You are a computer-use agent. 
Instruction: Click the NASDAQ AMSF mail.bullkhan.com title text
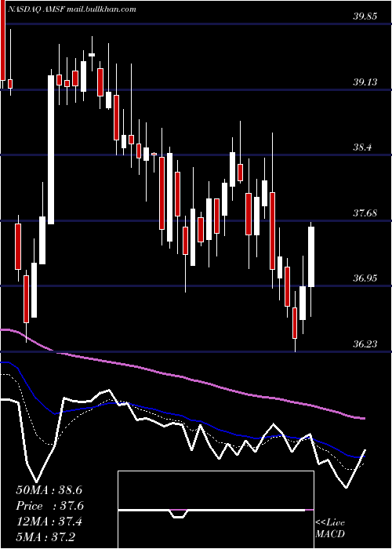(71, 9)
